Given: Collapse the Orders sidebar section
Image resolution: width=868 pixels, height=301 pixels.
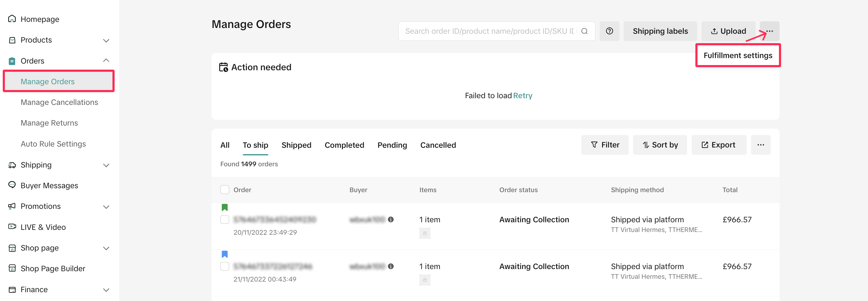Looking at the screenshot, I should point(106,61).
